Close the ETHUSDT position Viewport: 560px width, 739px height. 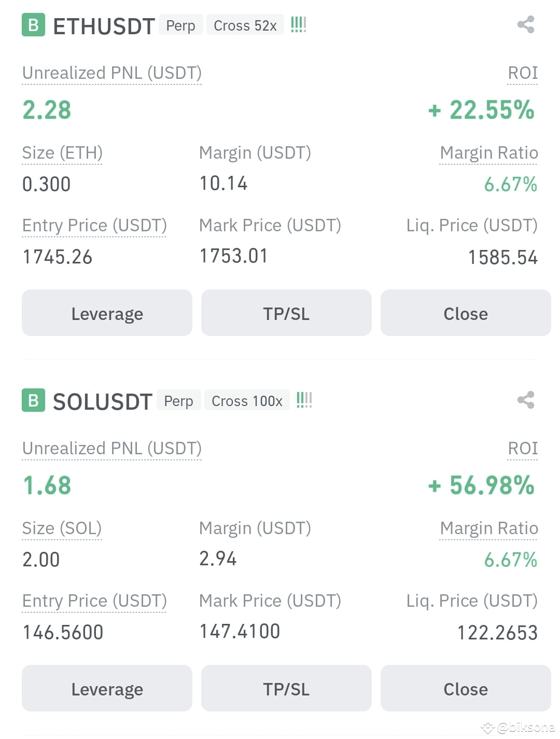tap(466, 313)
